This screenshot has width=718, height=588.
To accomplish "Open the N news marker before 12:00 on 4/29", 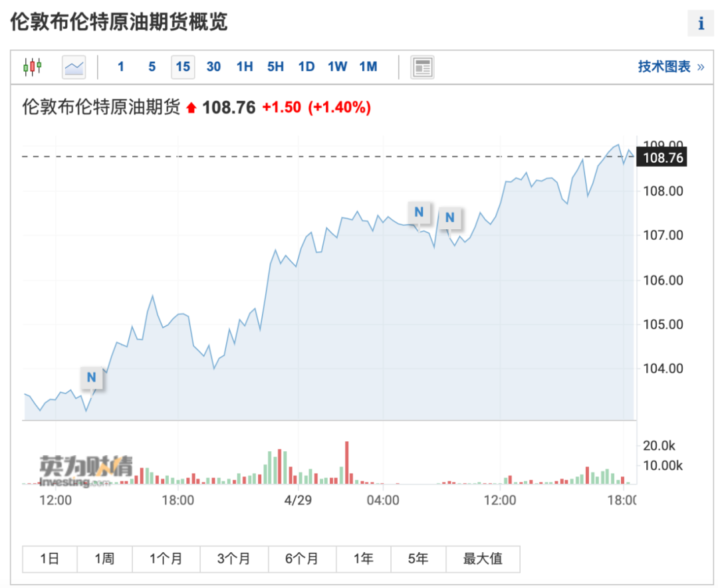I will pos(449,218).
